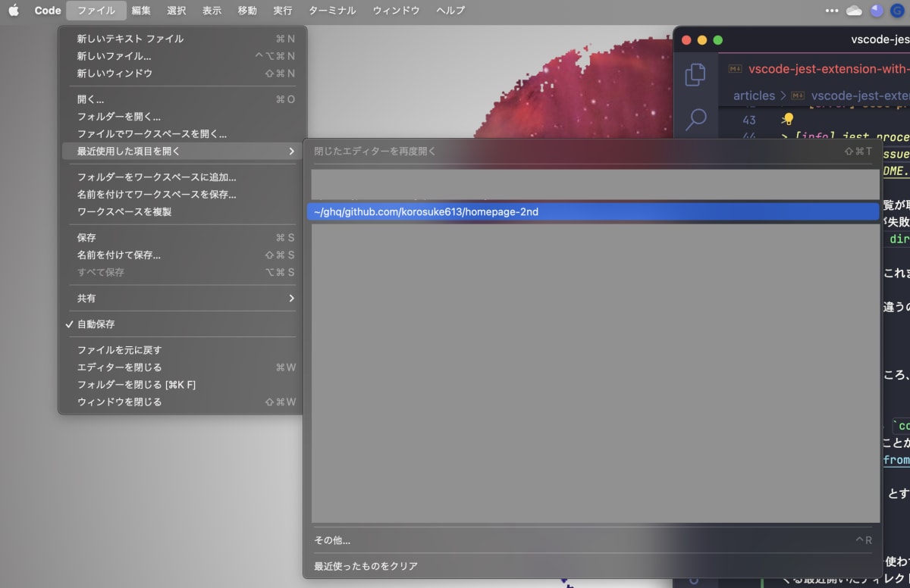The height and width of the screenshot is (588, 910).
Task: Choose フォルダーを閉じる [⌘K F]
Action: (x=182, y=385)
